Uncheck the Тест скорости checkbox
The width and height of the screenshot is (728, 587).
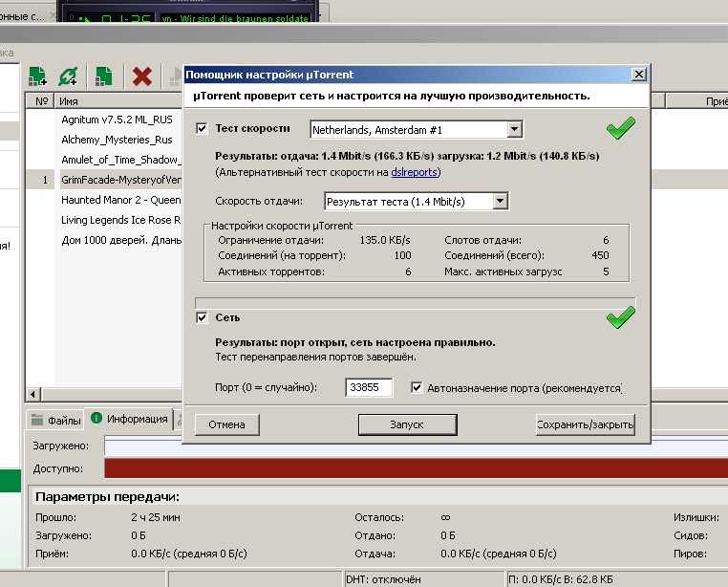pos(202,128)
